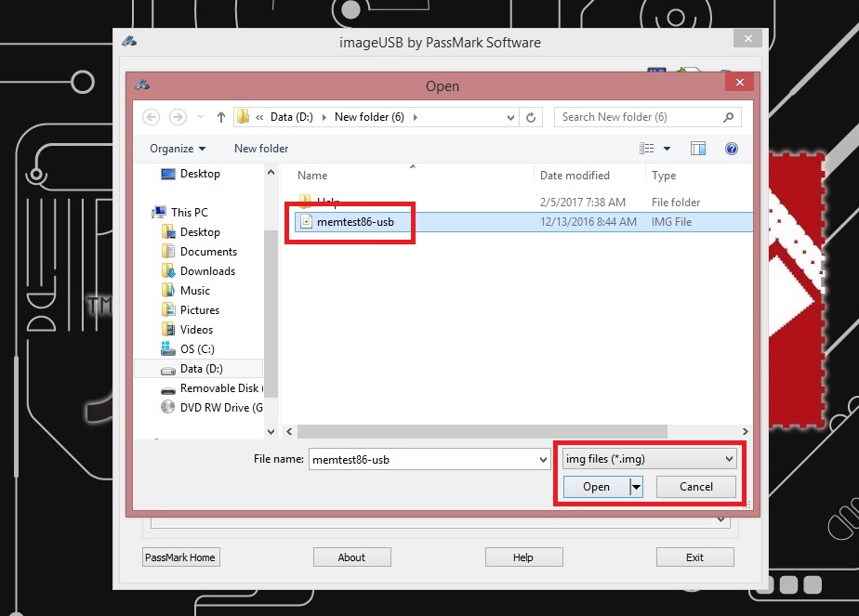
Task: Change view using the view icon
Action: (646, 149)
